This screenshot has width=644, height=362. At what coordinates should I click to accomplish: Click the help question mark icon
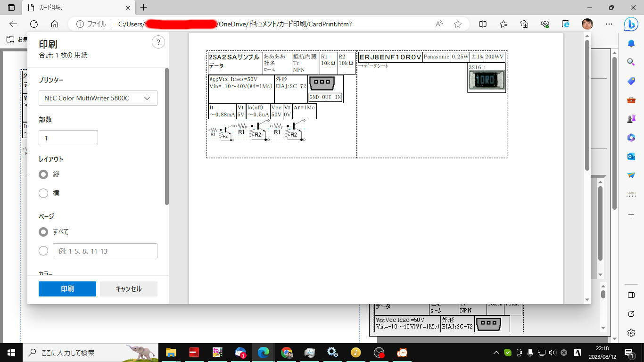(x=158, y=42)
